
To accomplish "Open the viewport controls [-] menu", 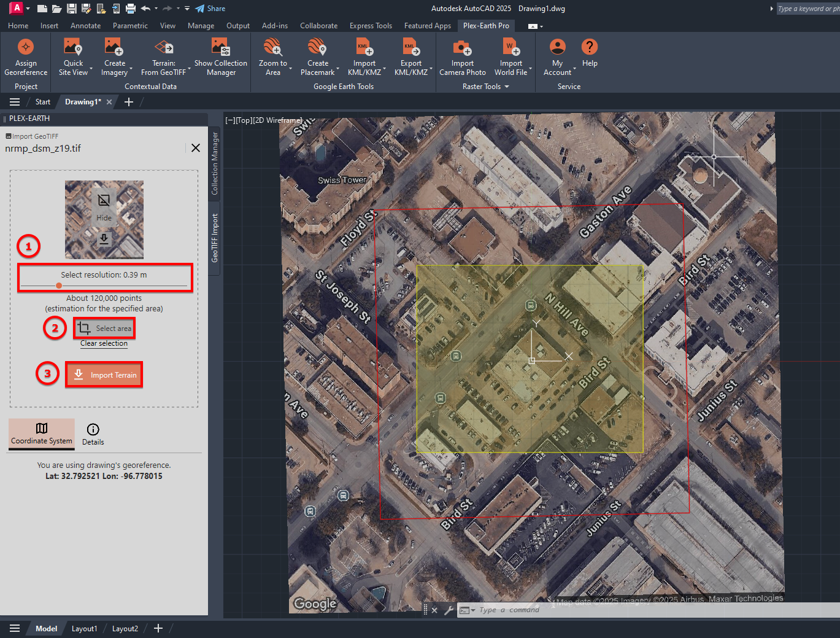I will 230,120.
